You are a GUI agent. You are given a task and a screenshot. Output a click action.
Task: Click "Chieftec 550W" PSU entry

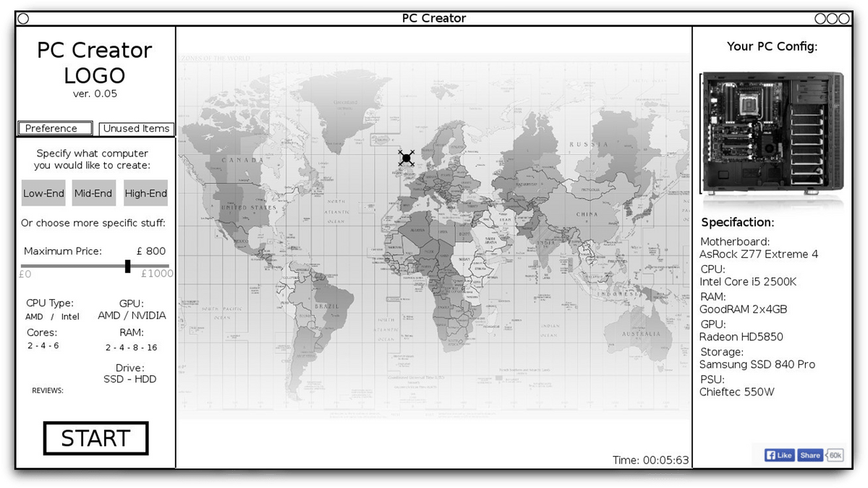(736, 392)
